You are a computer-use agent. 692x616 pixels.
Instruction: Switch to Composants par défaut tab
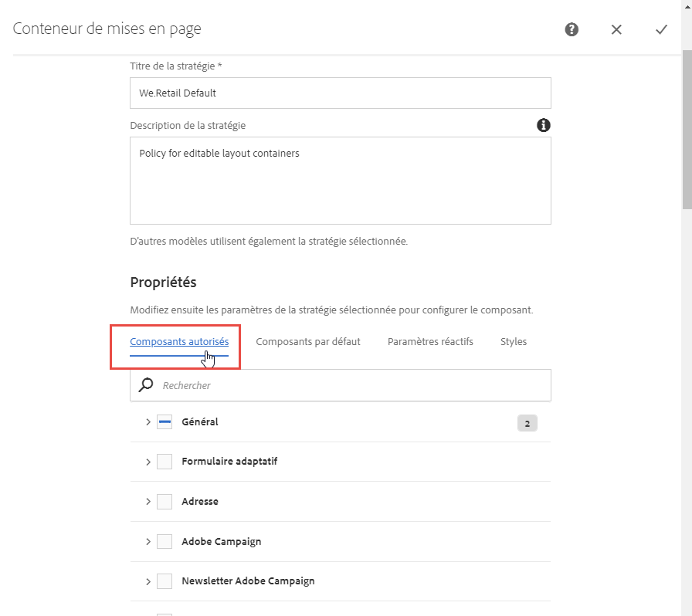click(308, 341)
